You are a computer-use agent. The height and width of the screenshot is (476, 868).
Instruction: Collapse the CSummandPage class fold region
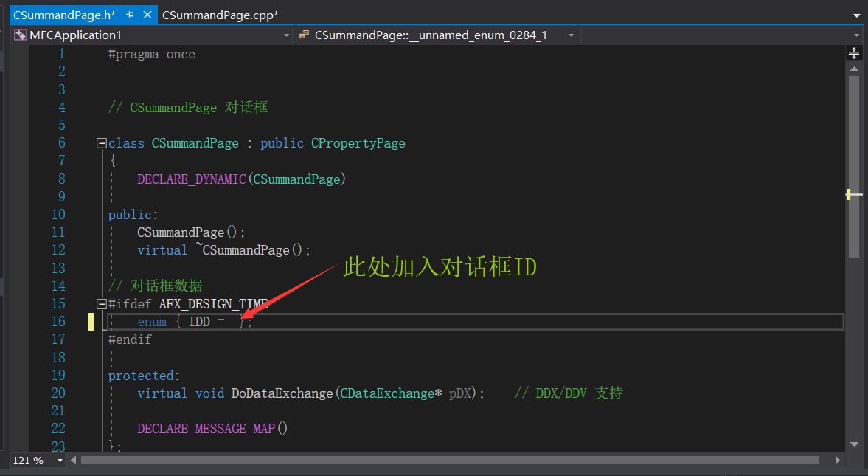click(101, 142)
